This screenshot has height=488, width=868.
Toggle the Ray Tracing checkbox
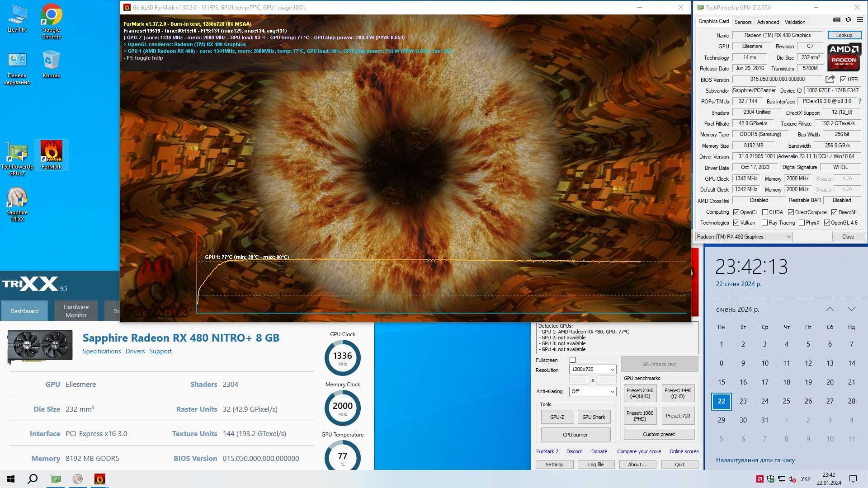(x=764, y=223)
